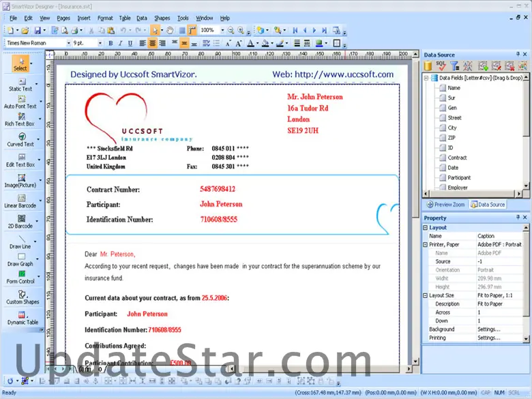Choose the Custom Shapes tool
Viewport: 532px width, 399px height.
23,297
